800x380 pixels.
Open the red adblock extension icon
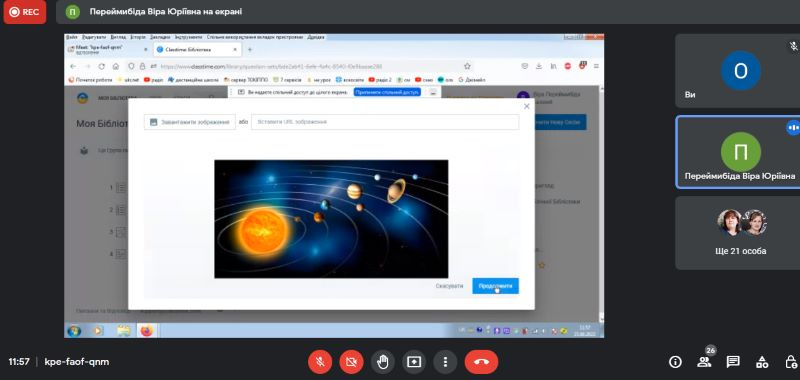[567, 66]
